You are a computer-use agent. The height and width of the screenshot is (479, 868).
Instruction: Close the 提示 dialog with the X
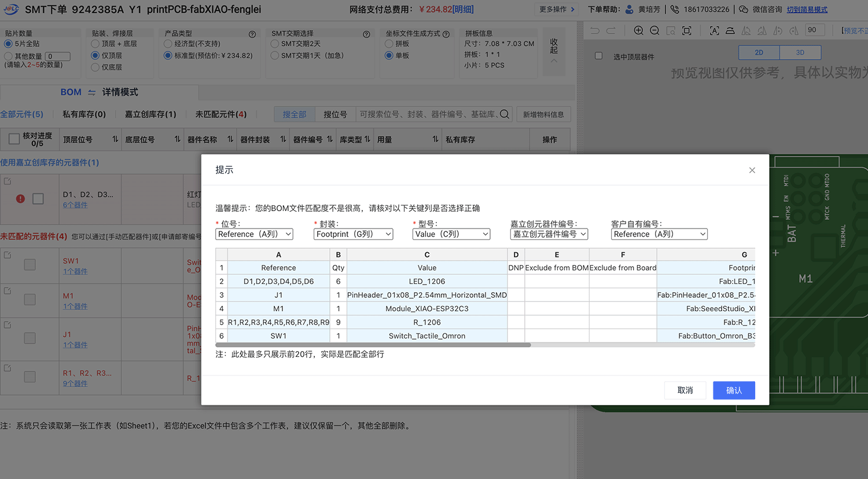click(752, 170)
